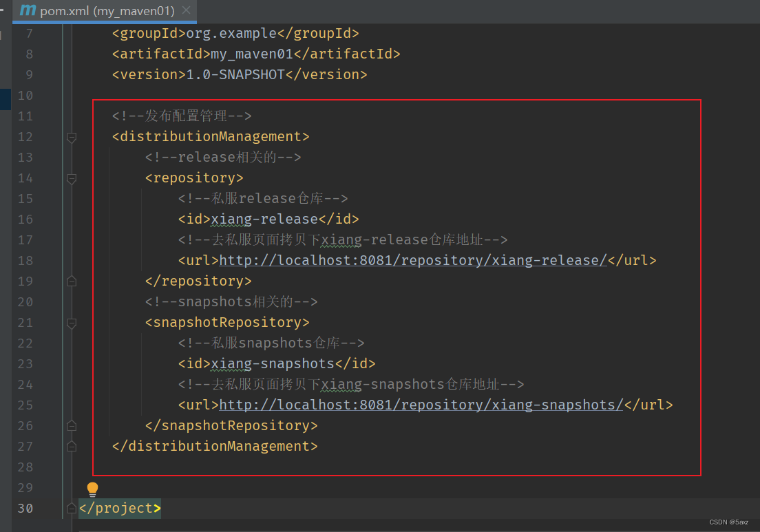Open the xiang-release repository URL link
The image size is (760, 532).
pos(413,260)
